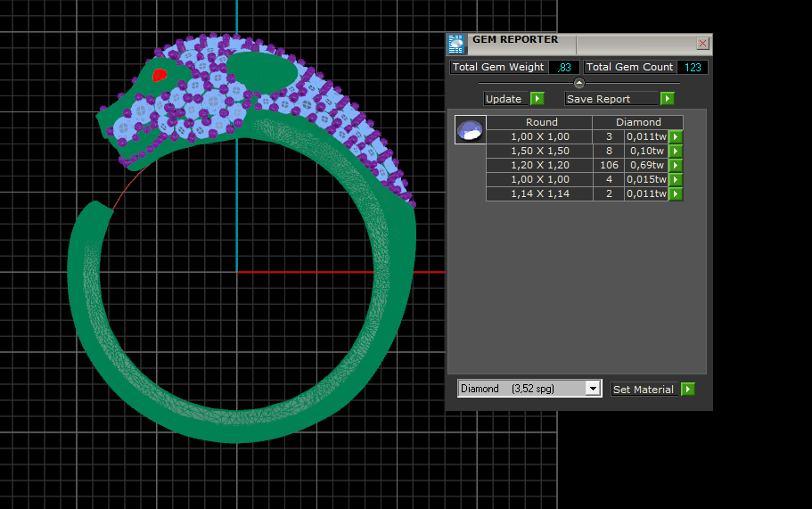Open the Diamond material dropdown

pyautogui.click(x=593, y=389)
